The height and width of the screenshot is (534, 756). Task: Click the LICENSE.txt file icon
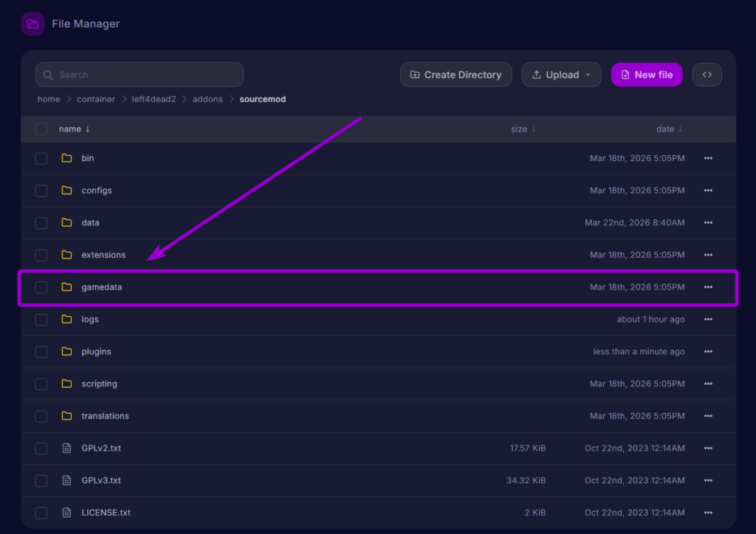tap(67, 513)
